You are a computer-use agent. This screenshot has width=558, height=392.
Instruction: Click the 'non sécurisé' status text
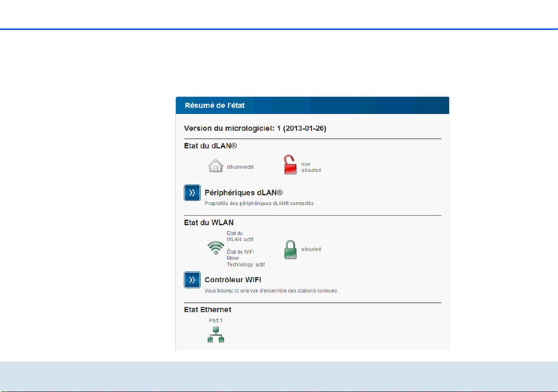coord(311,167)
